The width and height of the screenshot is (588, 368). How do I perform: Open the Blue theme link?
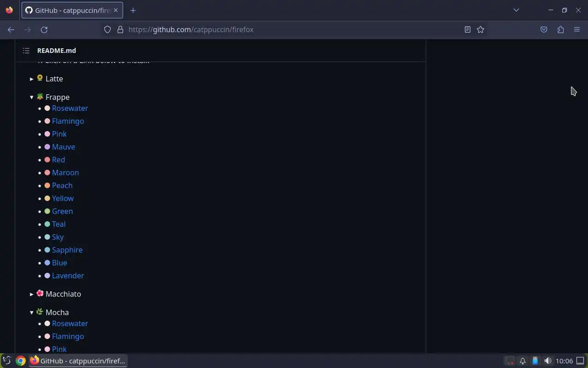click(59, 263)
